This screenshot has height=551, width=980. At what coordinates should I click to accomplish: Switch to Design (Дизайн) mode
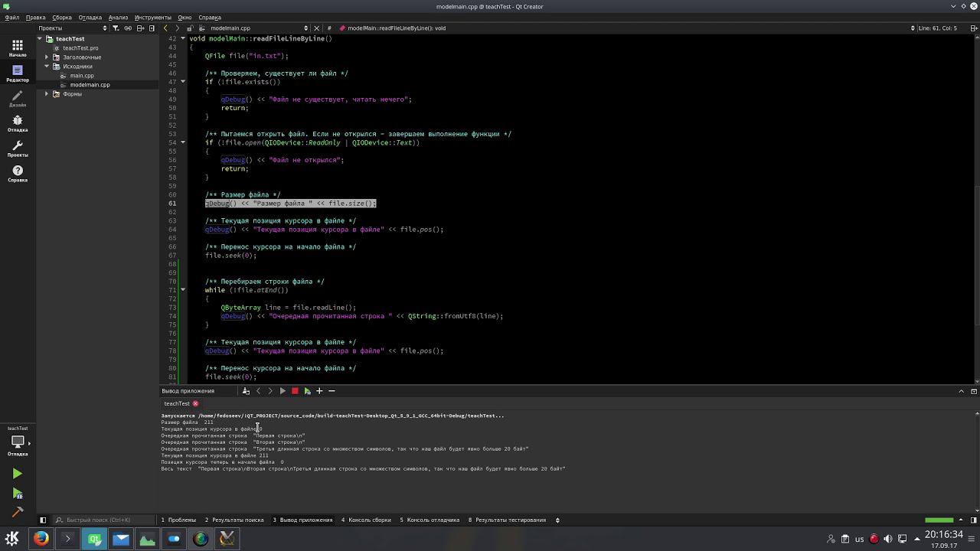point(17,99)
